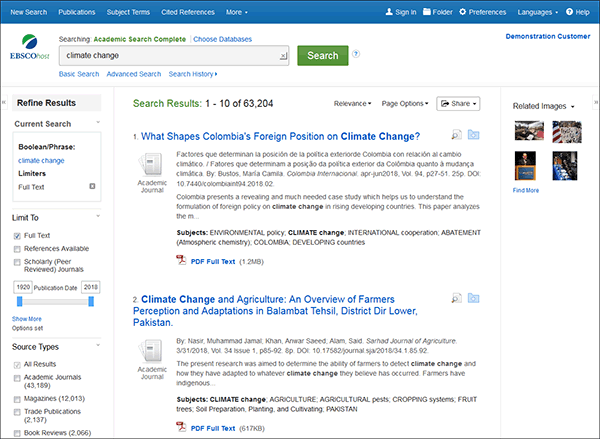
Task: Enable the References Available checkbox
Action: click(x=18, y=248)
